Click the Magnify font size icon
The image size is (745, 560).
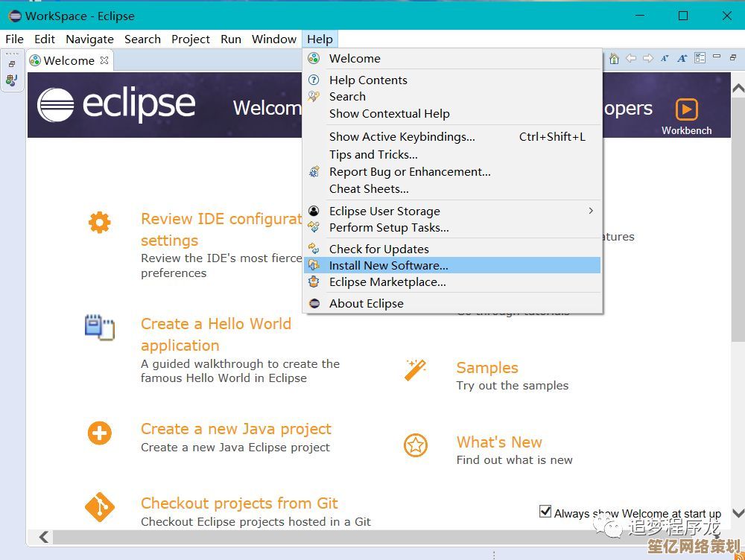coord(682,59)
